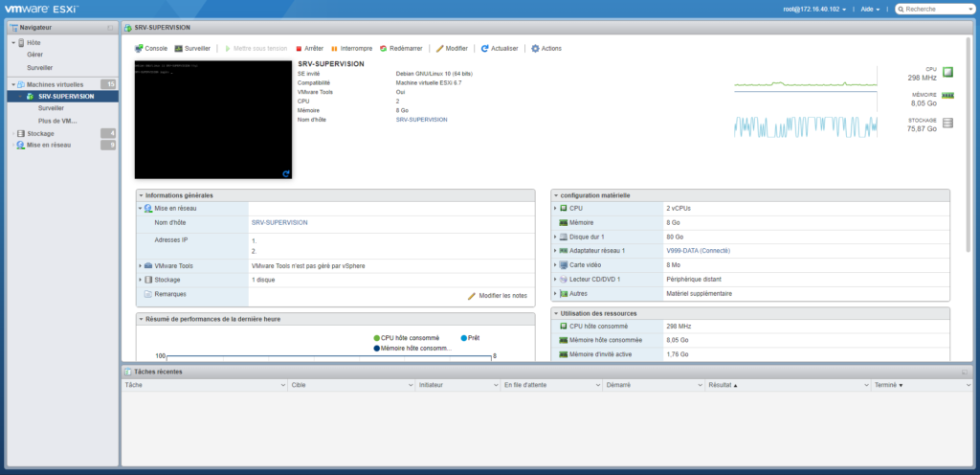Image resolution: width=980 pixels, height=475 pixels.
Task: Collapse the Informations générales panel
Action: pos(140,195)
